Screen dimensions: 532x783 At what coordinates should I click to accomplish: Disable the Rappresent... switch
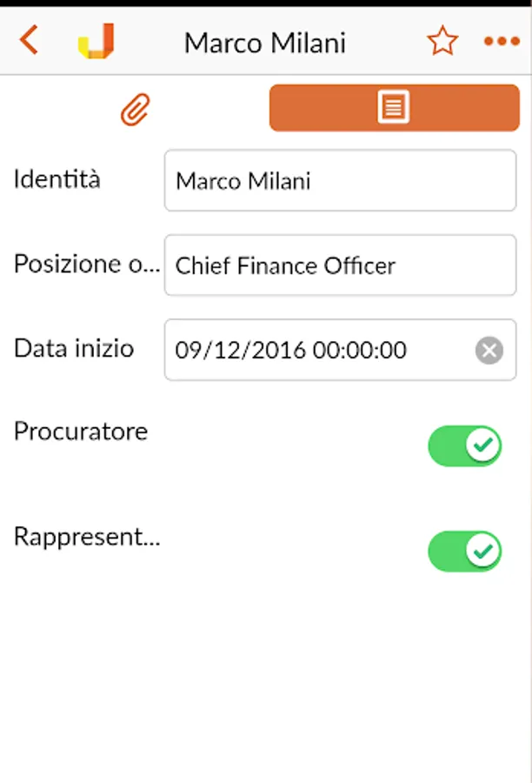tap(464, 552)
